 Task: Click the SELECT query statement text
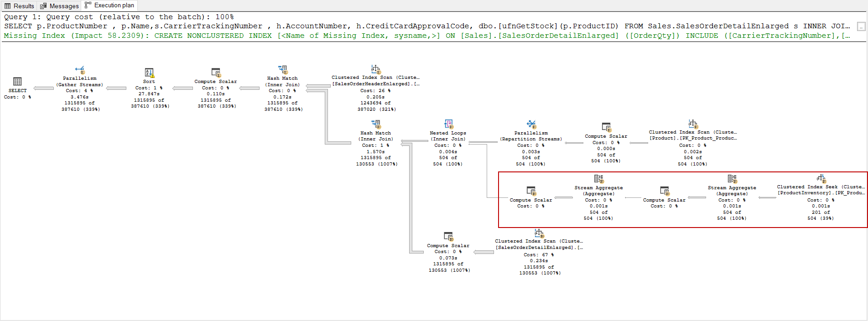pos(427,26)
